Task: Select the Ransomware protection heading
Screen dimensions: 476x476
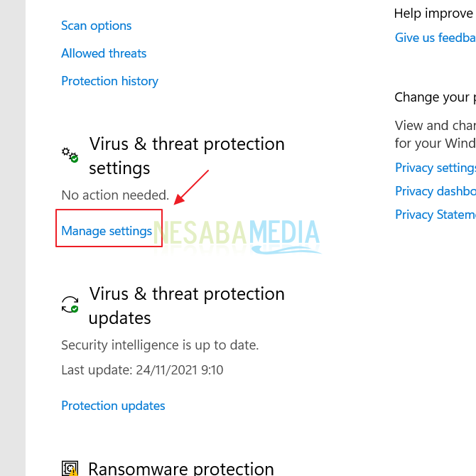Action: coord(180,468)
